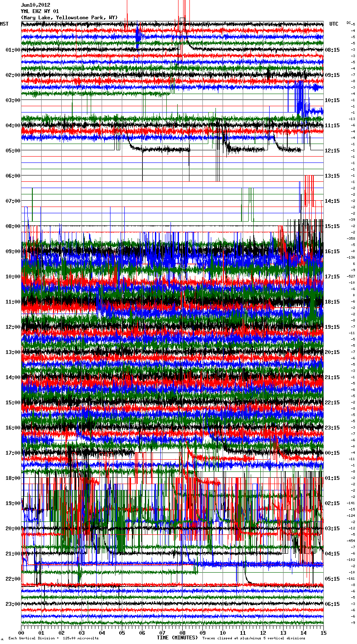Click the 18:15 UTC time label
The width and height of the screenshot is (357, 644).
[332, 302]
